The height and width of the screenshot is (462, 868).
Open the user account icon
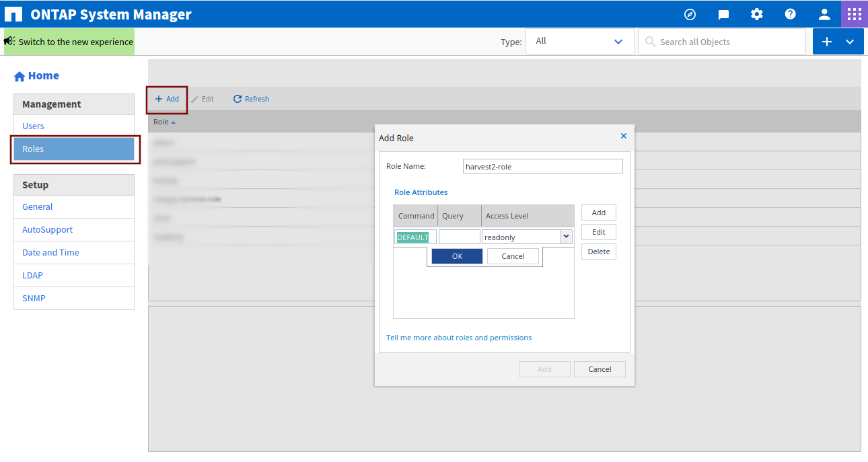(x=824, y=14)
